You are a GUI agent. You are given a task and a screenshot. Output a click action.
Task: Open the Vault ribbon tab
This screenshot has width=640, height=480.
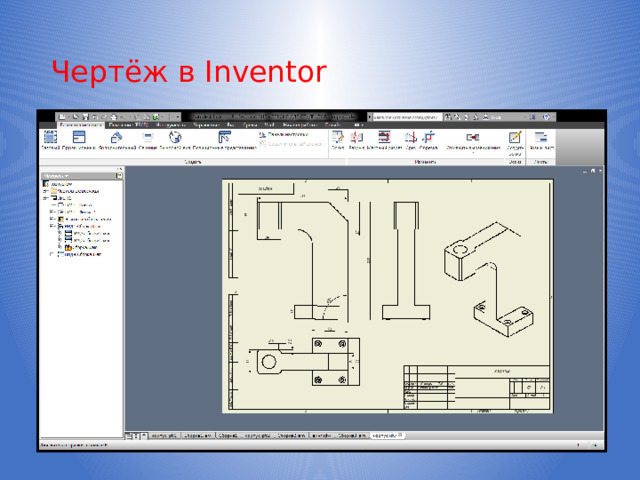pyautogui.click(x=269, y=125)
